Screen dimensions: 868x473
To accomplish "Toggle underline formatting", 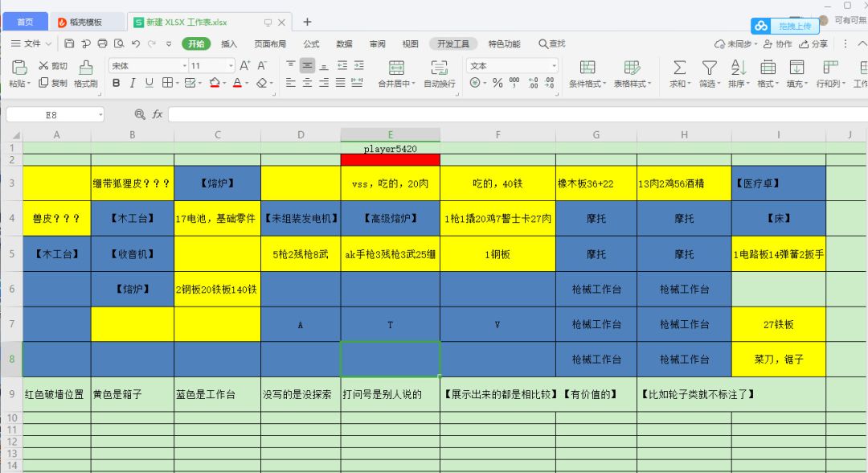I will [149, 83].
